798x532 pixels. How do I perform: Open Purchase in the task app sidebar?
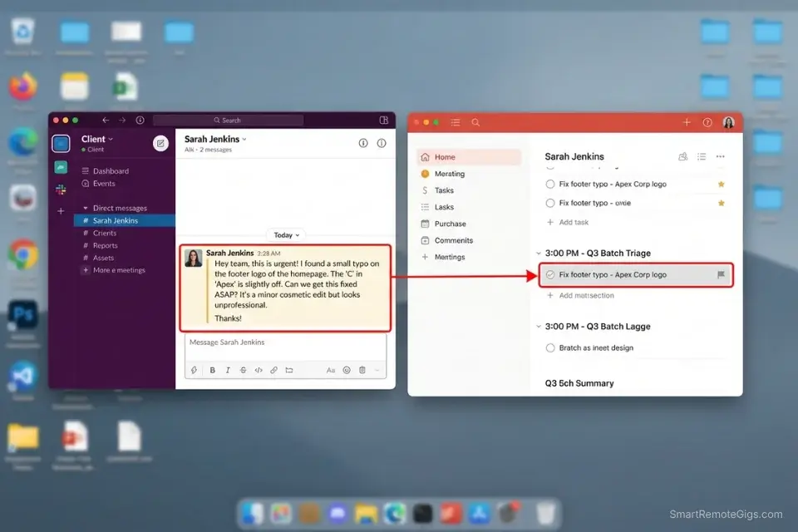(x=443, y=224)
